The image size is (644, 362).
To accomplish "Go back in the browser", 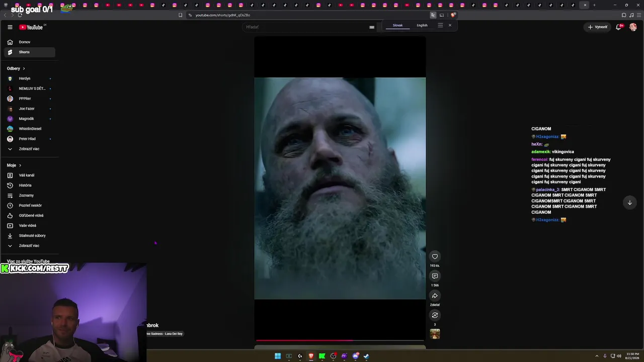I will coord(5,15).
